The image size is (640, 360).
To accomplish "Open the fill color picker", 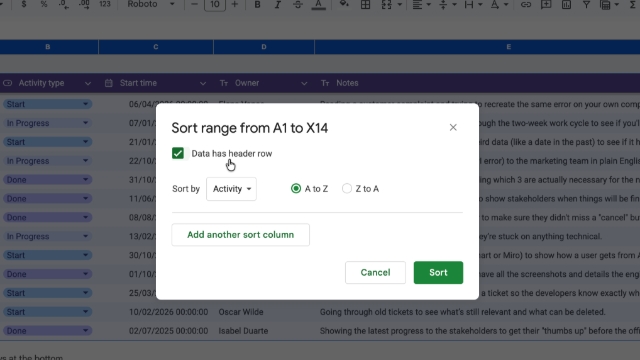I will [344, 4].
